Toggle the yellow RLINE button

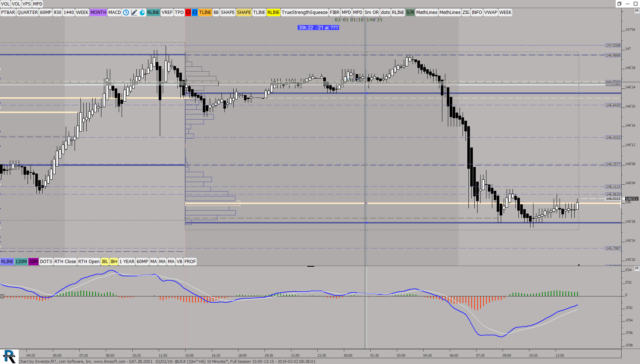(273, 12)
